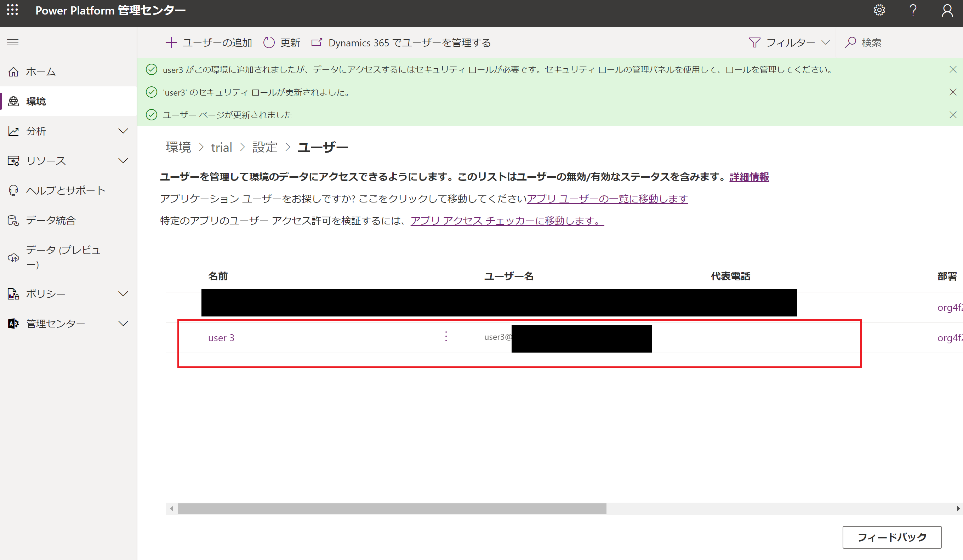963x560 pixels.
Task: Click the plus icon for ユーザーの追加
Action: coord(171,42)
